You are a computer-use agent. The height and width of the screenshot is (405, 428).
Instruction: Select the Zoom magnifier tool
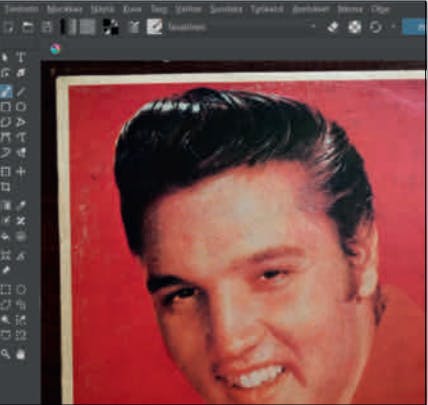pos(5,354)
